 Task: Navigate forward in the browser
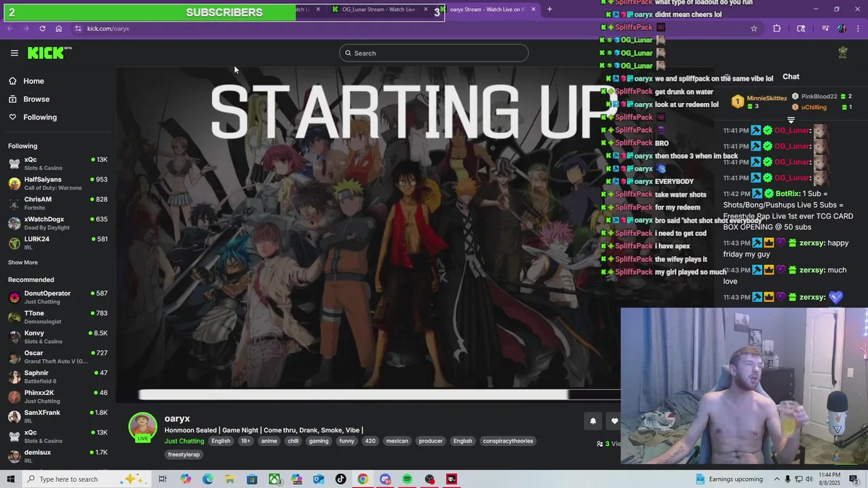(26, 28)
